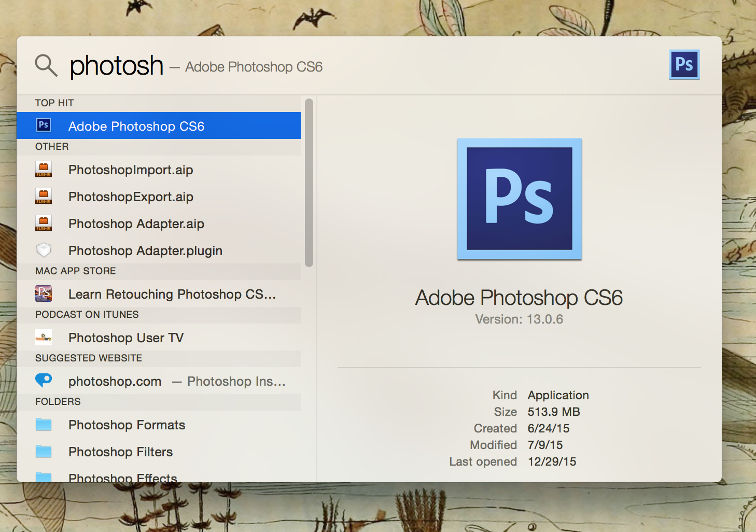Viewport: 756px width, 532px height.
Task: Select the PhotoshopExport.aip result
Action: [159, 196]
